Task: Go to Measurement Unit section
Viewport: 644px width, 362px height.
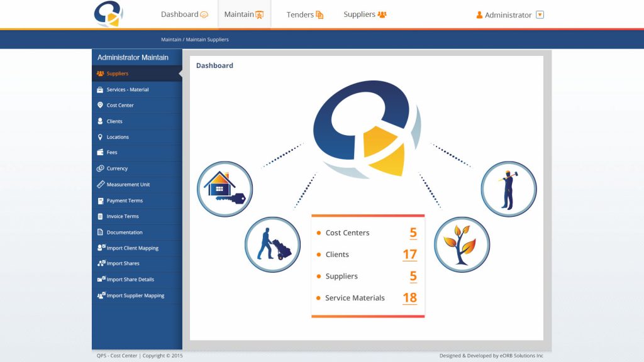Action: tap(128, 185)
